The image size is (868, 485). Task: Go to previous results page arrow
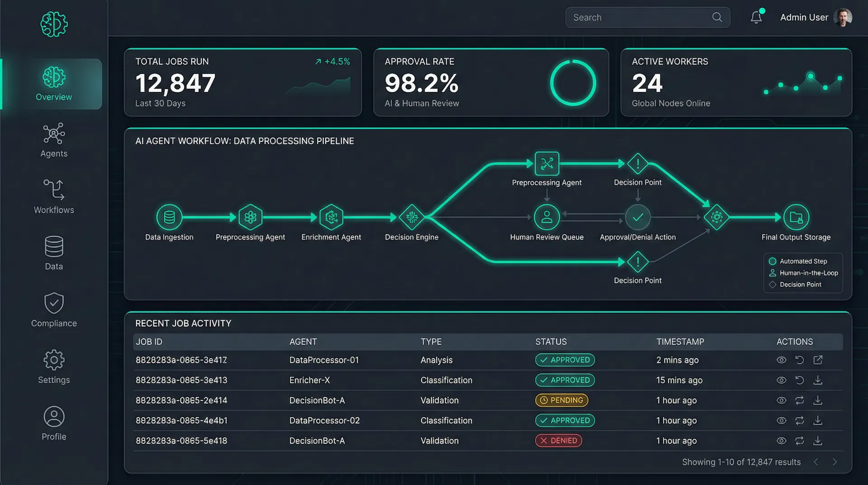816,462
